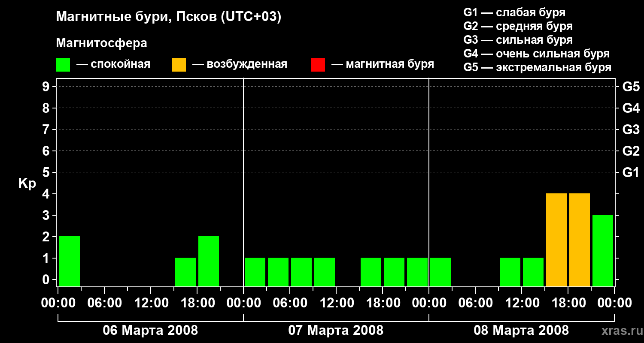Click the legend label "— возбужденная"

tap(240, 64)
